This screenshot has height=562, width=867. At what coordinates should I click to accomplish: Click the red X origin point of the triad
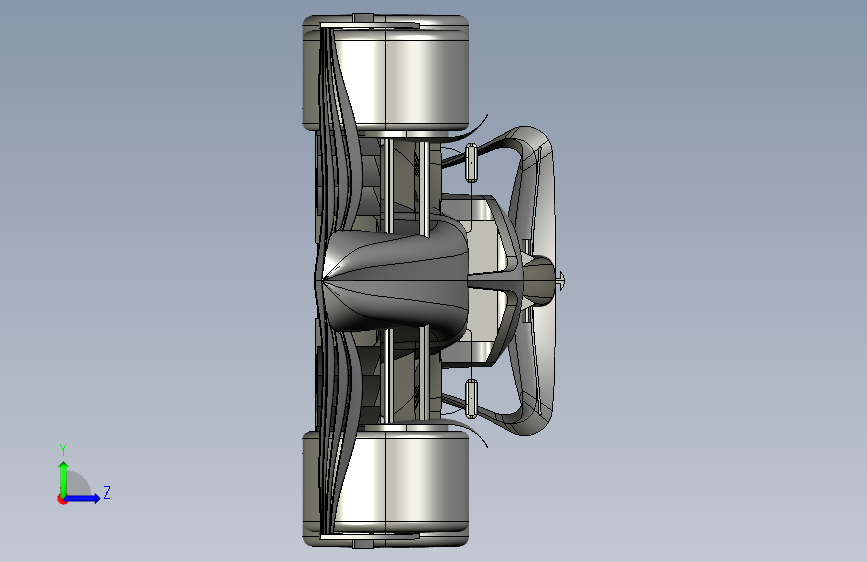[62, 499]
